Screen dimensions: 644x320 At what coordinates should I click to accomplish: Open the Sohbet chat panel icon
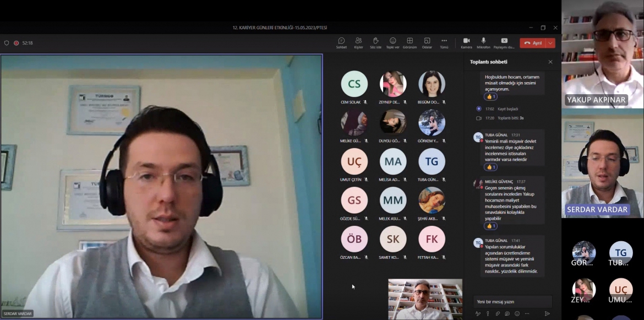pyautogui.click(x=341, y=43)
